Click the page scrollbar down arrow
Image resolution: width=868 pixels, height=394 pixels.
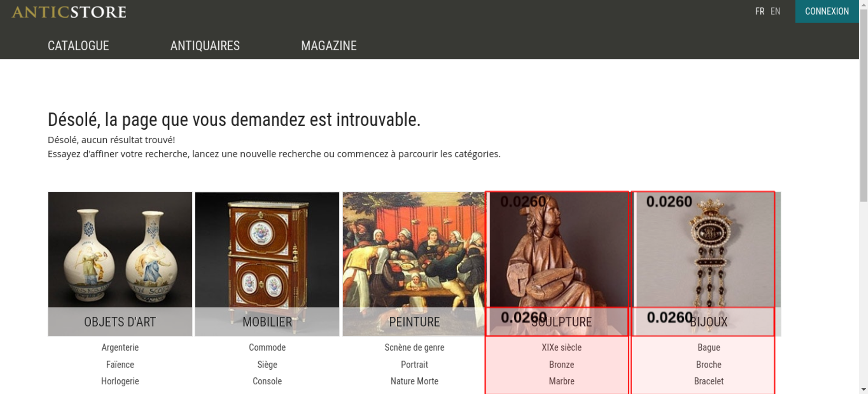point(863,389)
